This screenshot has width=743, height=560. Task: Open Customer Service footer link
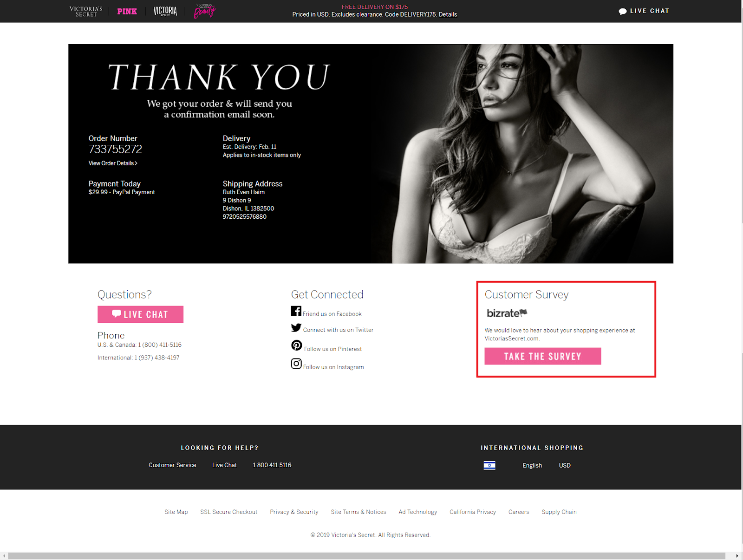click(172, 465)
